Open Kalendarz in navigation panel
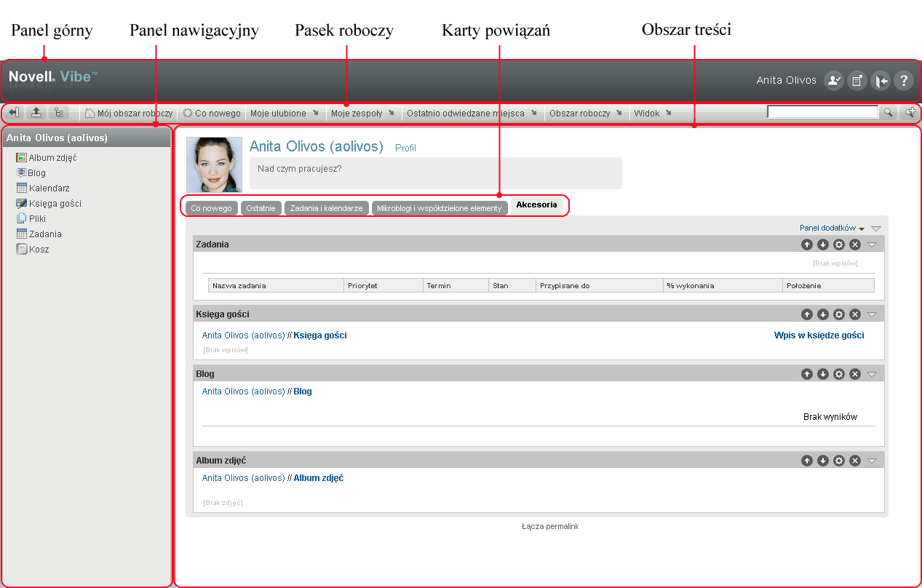Image resolution: width=922 pixels, height=588 pixels. [x=43, y=188]
